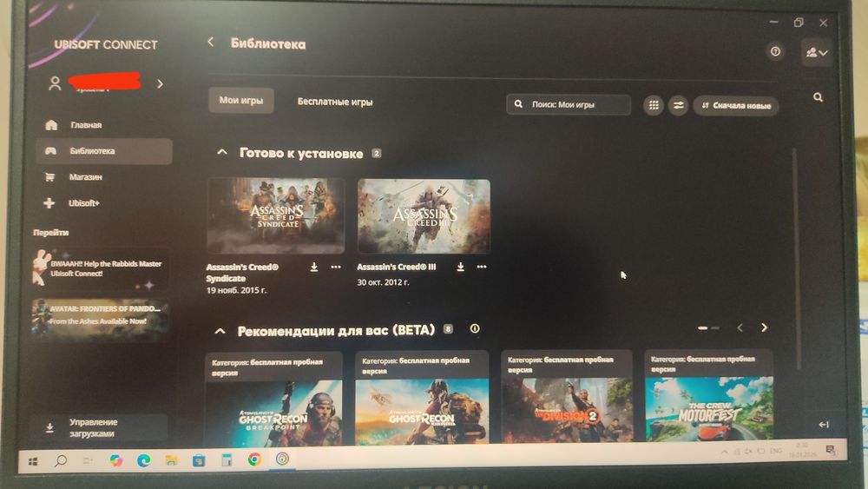The width and height of the screenshot is (868, 489).
Task: Select the Мои игры tab
Action: click(x=240, y=100)
